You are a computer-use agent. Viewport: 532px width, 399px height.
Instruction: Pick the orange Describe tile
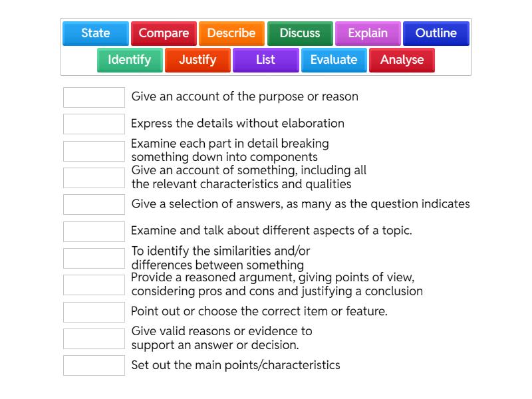(x=231, y=33)
